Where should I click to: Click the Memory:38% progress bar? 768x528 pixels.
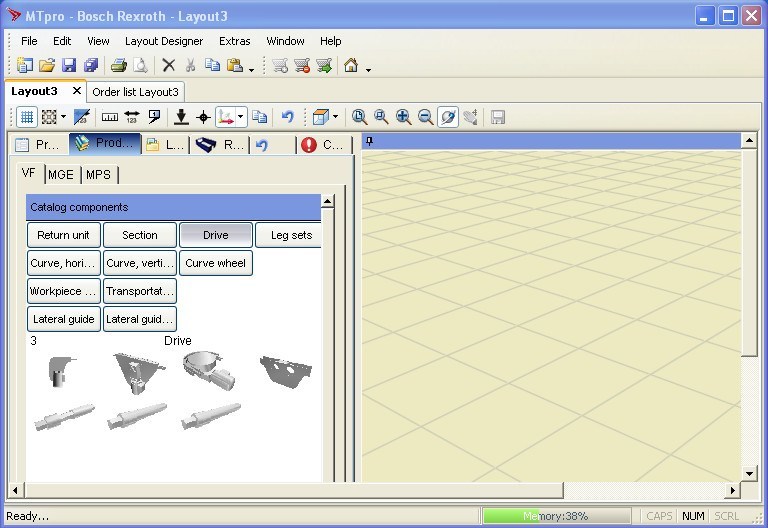click(x=556, y=516)
